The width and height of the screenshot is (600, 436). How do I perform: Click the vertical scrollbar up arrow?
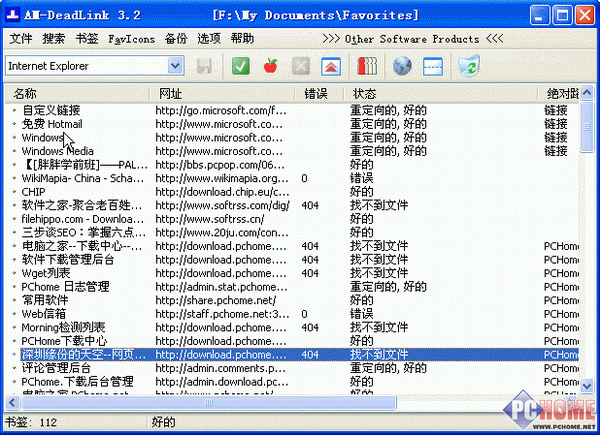pos(587,93)
